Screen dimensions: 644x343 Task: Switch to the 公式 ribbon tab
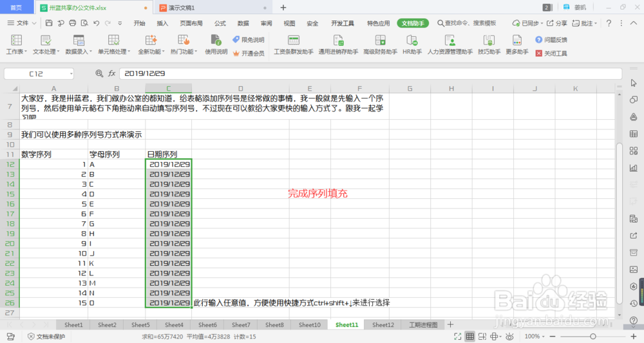click(220, 23)
